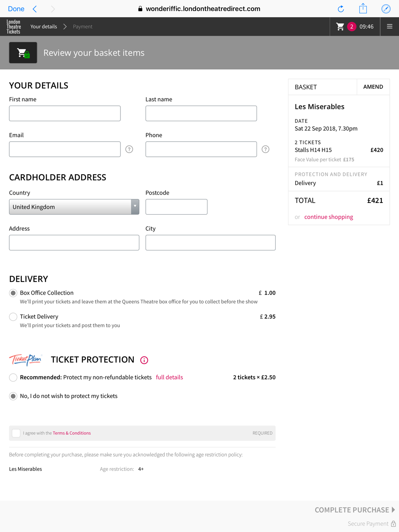This screenshot has height=532, width=399.
Task: Go back with the browser back arrow
Action: (x=35, y=9)
